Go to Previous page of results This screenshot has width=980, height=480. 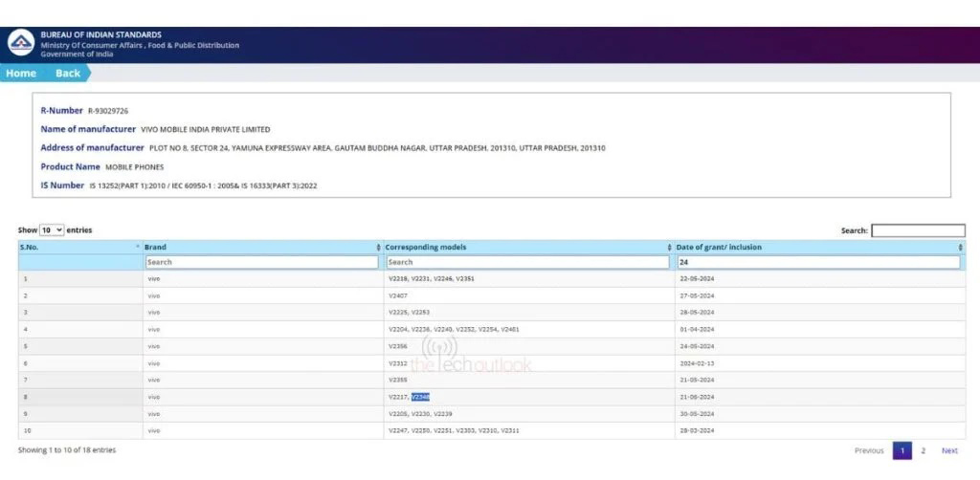pos(869,450)
